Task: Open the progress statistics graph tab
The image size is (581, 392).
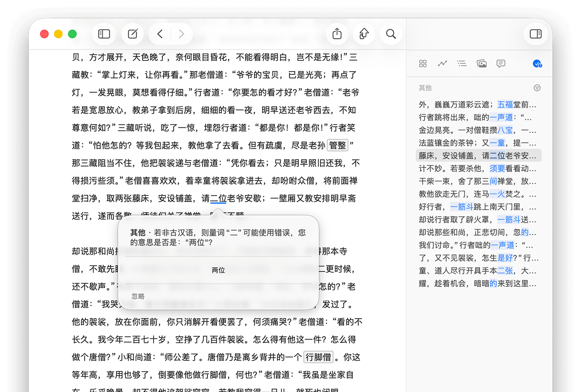Action: (x=442, y=64)
